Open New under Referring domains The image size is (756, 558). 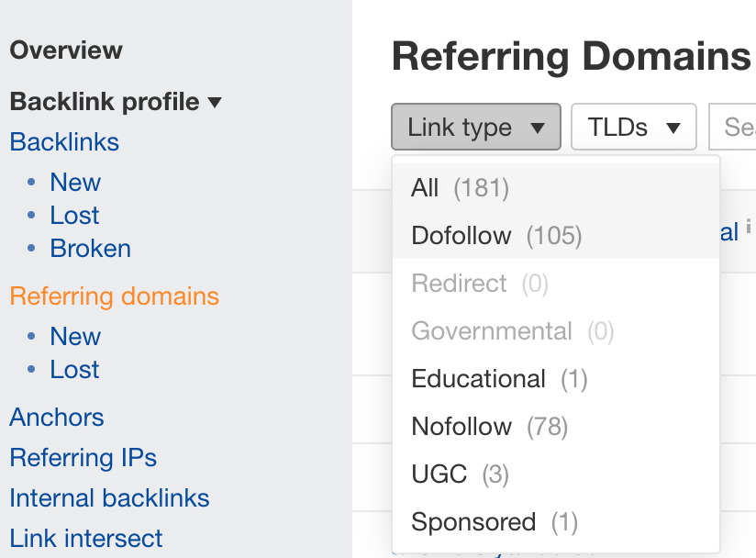point(75,337)
